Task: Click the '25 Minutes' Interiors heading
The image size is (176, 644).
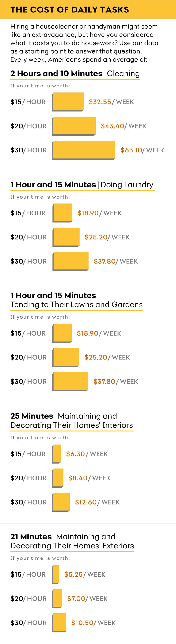Action: [x=72, y=421]
